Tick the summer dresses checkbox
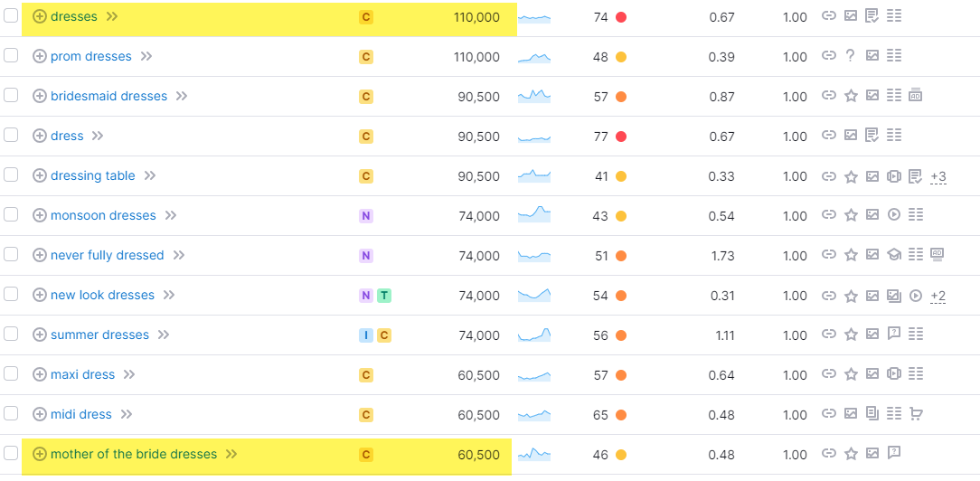 (11, 335)
